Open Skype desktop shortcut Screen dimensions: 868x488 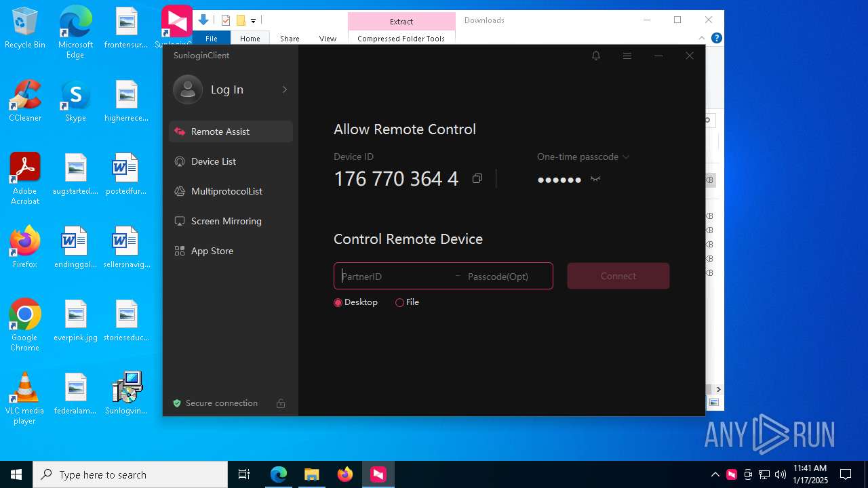(75, 102)
